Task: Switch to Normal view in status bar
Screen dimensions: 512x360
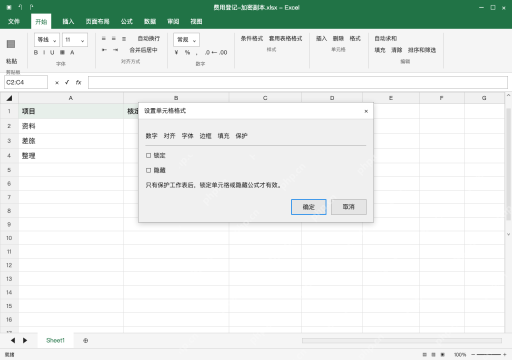Action: coord(424,355)
